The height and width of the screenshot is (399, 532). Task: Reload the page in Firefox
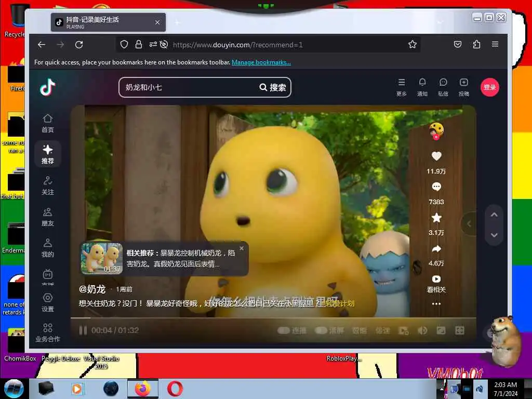79,45
